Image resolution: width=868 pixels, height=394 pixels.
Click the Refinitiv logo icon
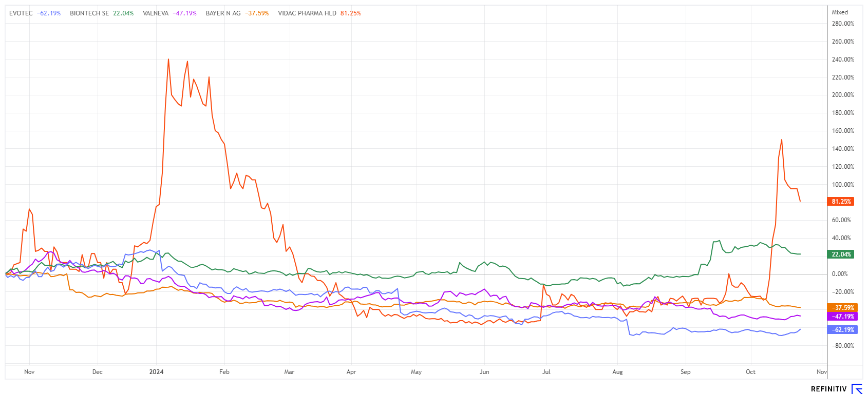tap(857, 389)
